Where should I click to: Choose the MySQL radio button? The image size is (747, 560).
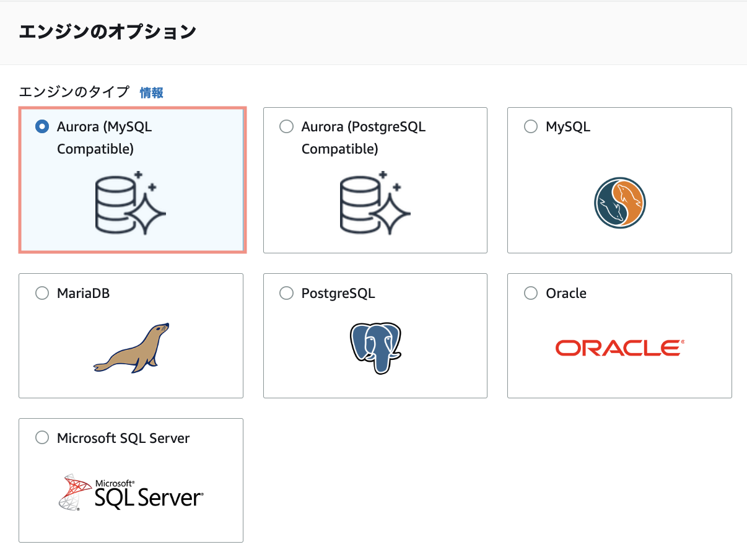[531, 126]
